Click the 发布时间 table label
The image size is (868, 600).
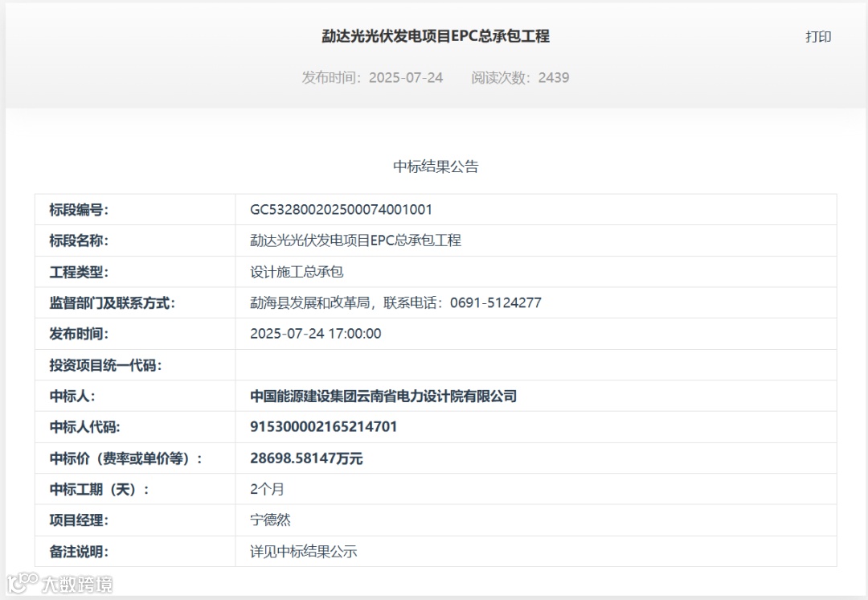[x=79, y=334]
